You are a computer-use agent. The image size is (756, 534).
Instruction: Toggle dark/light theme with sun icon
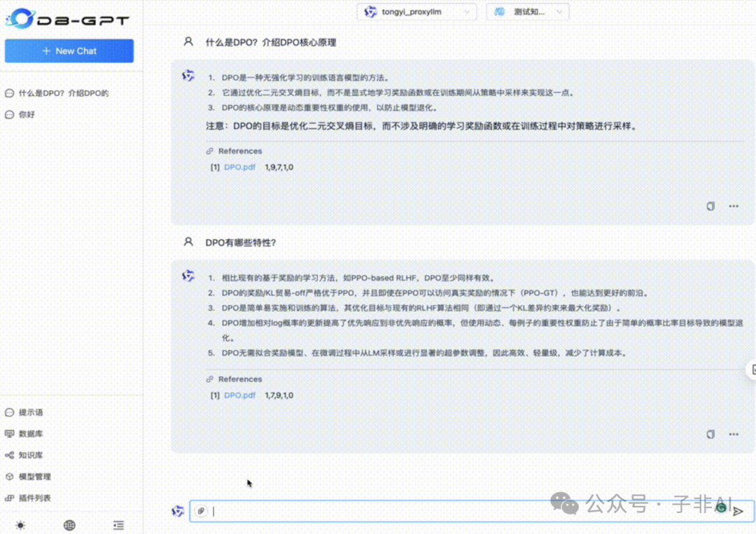pos(20,524)
